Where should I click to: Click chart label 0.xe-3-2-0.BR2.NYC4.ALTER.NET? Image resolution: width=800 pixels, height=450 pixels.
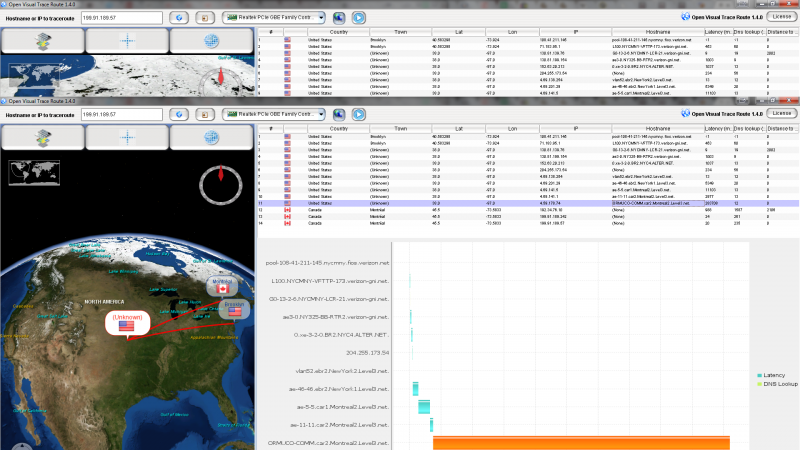[341, 335]
